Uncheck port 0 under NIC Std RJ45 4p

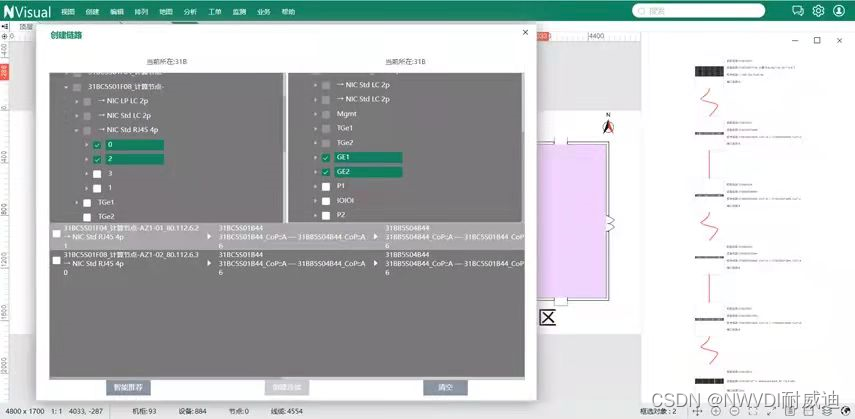[x=97, y=145]
